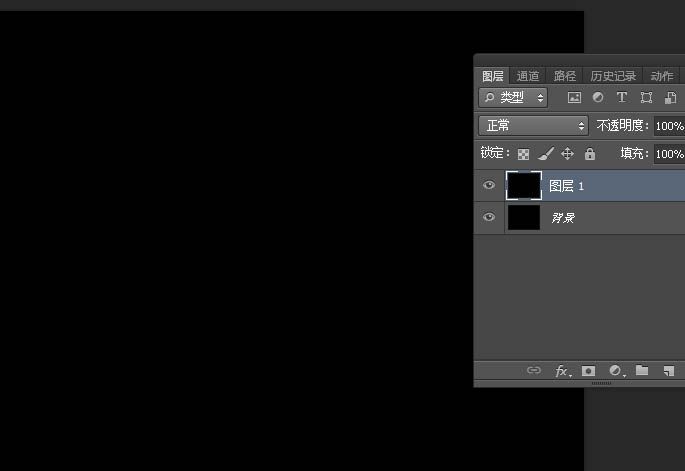Toggle lock image pixels brush icon
The height and width of the screenshot is (471, 685).
pos(545,154)
